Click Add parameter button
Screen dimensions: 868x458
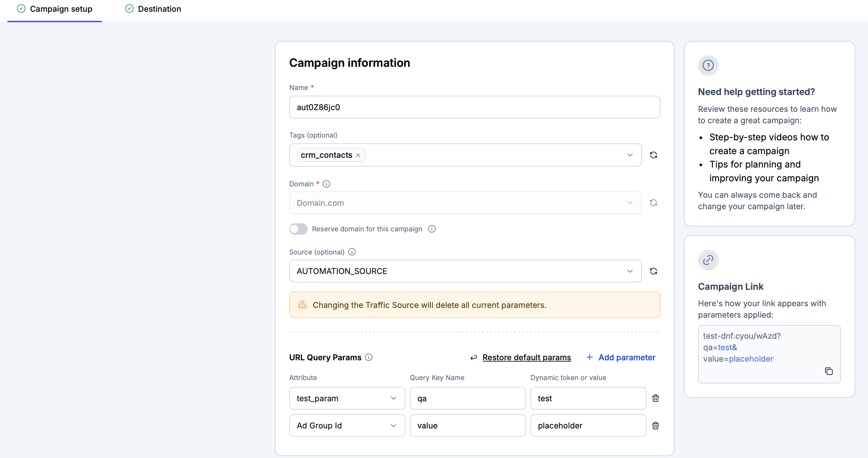pyautogui.click(x=621, y=357)
